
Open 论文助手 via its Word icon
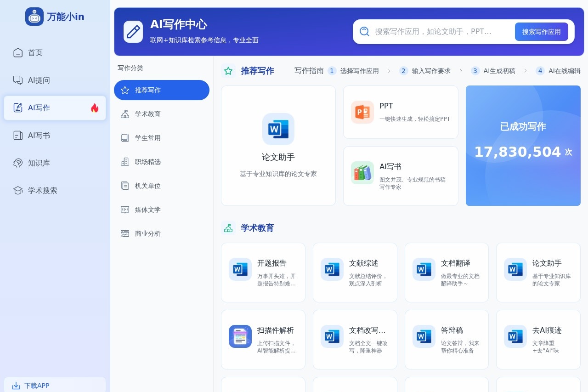point(278,129)
